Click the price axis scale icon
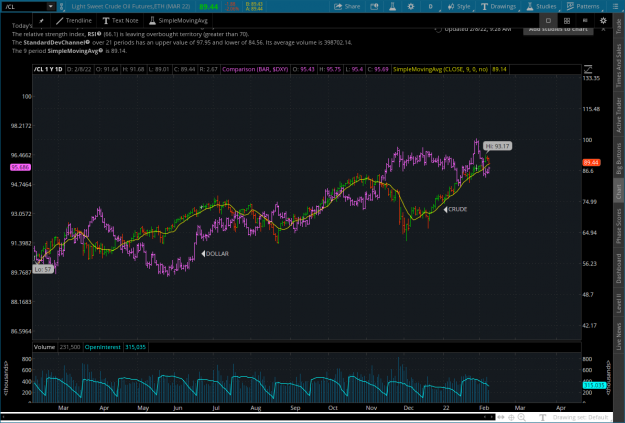Viewport: 625px width, 423px height. click(x=588, y=69)
